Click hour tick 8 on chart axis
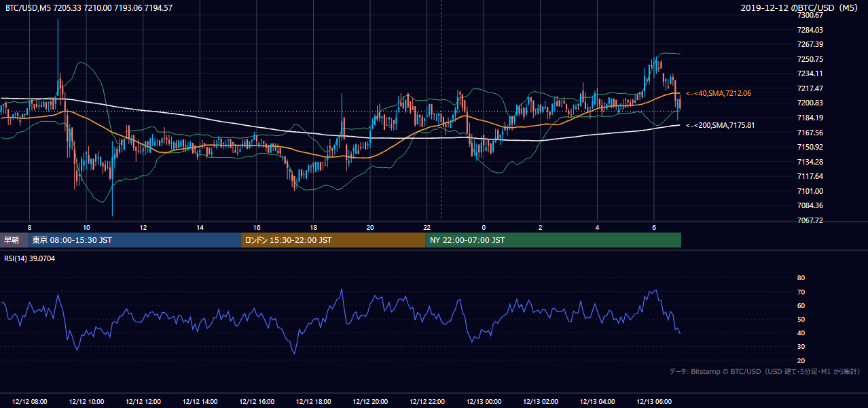The image size is (868, 408). 29,227
